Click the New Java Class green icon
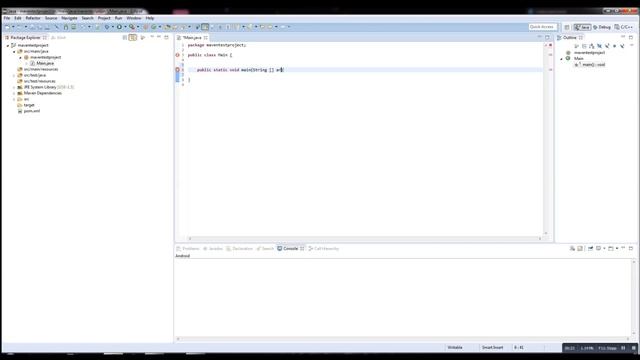 154,27
